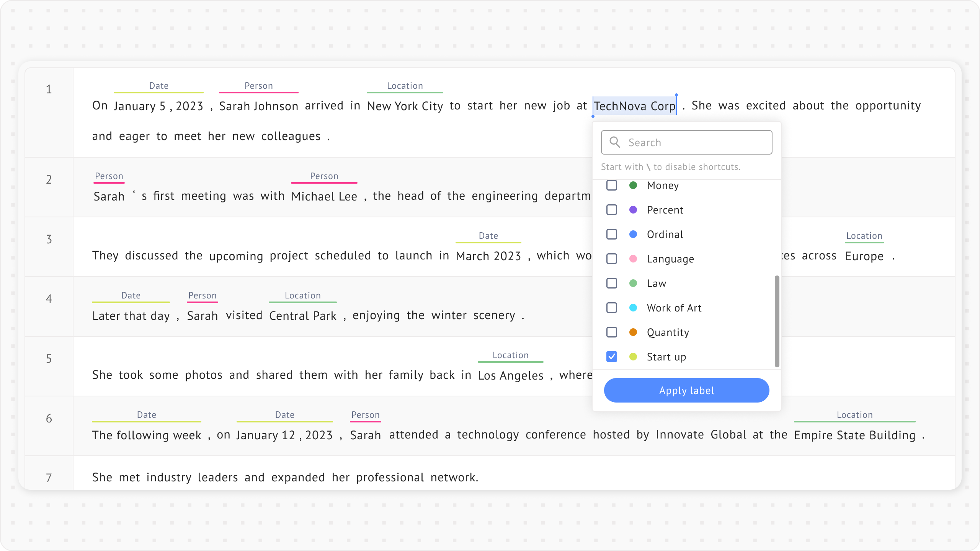
Task: Click the green Money color dot
Action: click(633, 185)
